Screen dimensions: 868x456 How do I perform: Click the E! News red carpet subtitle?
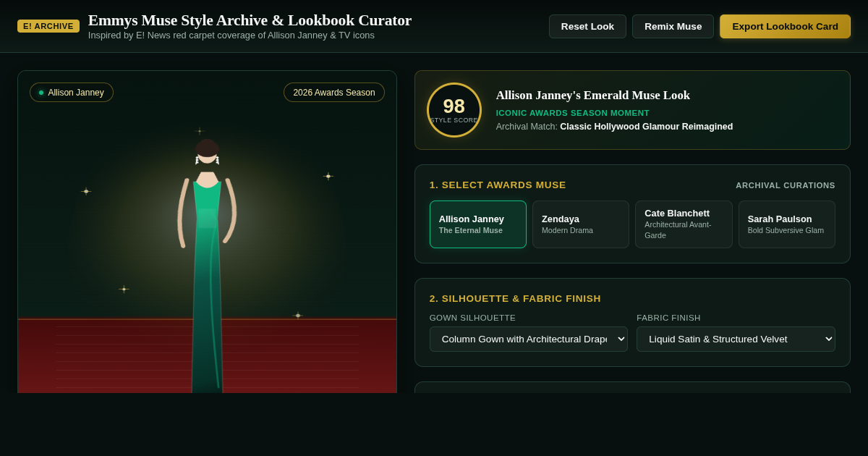click(x=231, y=35)
